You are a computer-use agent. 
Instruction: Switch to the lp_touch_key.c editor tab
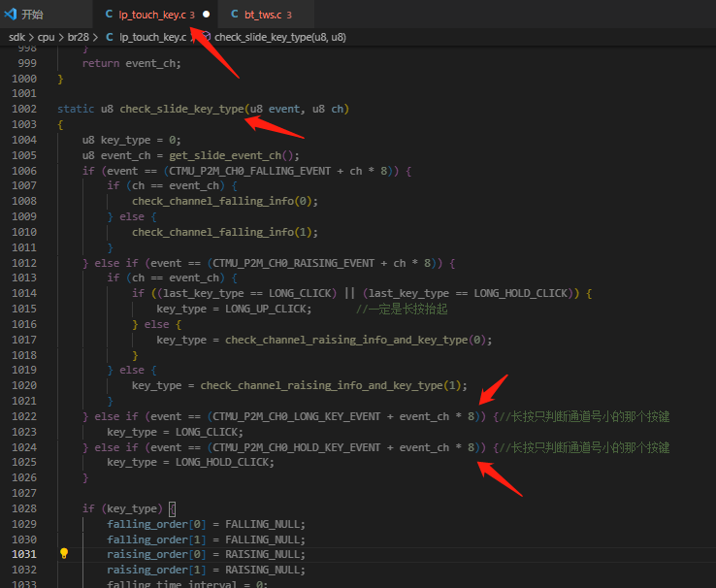click(155, 15)
